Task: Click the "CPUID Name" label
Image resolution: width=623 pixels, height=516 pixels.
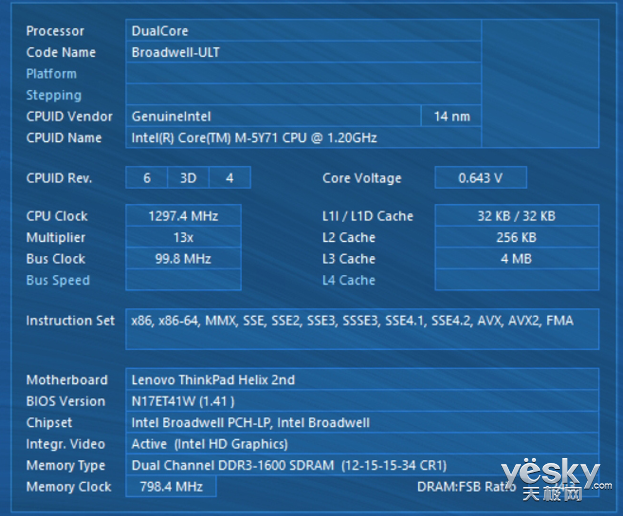Action: (x=64, y=138)
